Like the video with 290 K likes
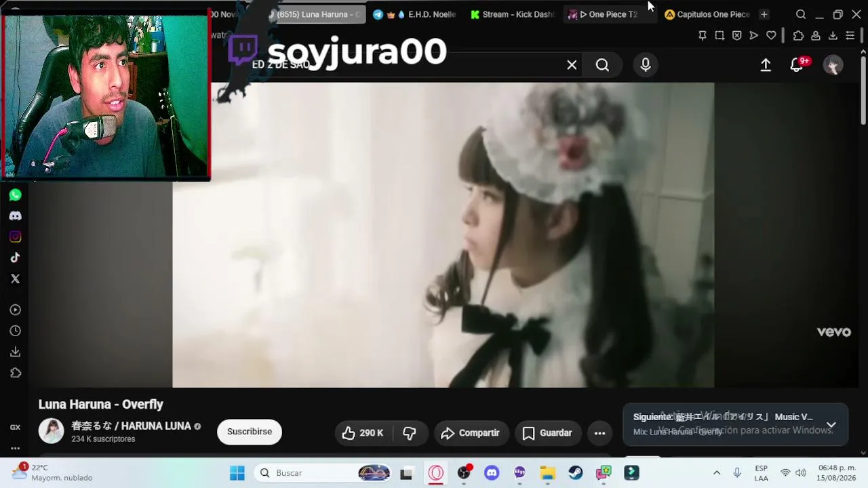This screenshot has height=488, width=868. click(363, 433)
